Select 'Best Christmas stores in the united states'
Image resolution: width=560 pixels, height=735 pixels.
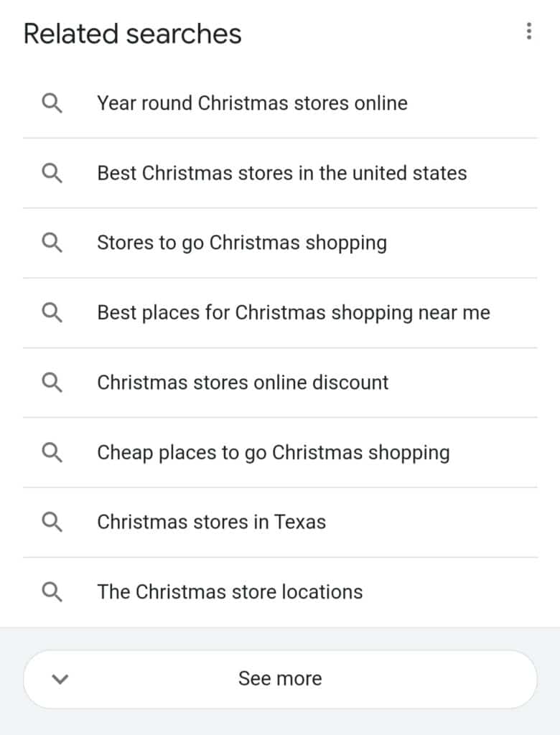point(281,173)
